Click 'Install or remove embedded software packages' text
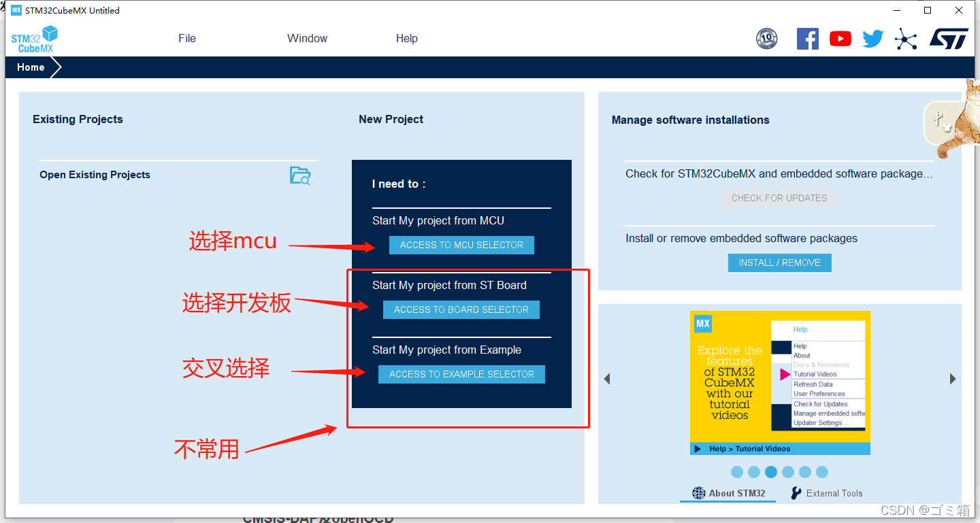 tap(741, 238)
